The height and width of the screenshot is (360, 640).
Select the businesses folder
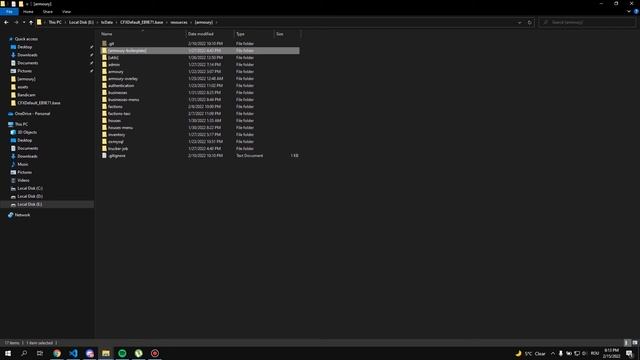click(200, 93)
